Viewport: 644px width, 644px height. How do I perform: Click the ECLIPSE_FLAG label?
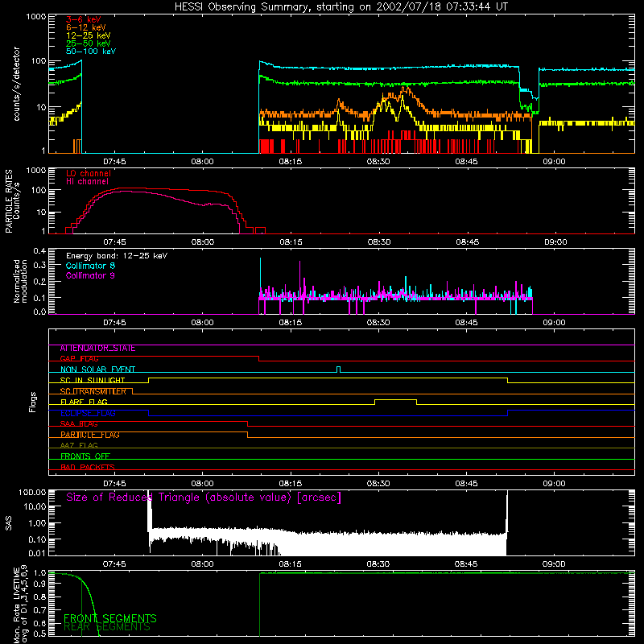tap(88, 413)
